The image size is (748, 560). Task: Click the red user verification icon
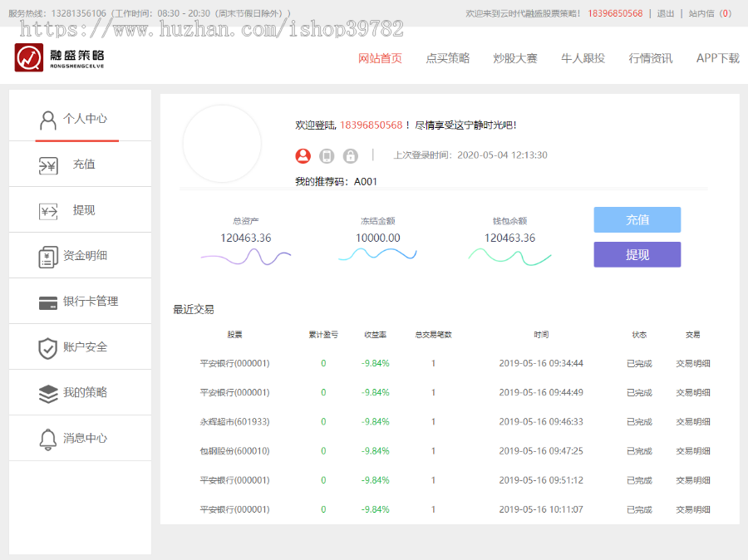[303, 155]
